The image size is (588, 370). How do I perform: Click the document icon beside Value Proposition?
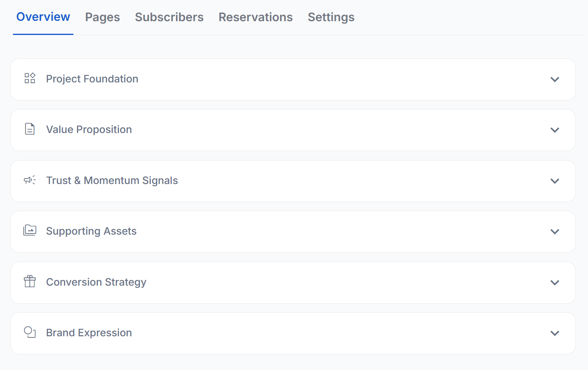coord(30,129)
